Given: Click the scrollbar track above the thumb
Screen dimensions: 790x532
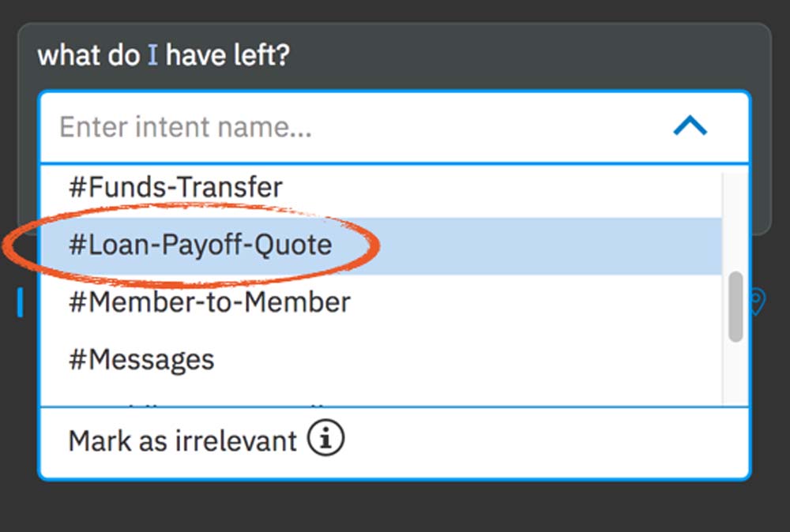Looking at the screenshot, I should [735, 221].
